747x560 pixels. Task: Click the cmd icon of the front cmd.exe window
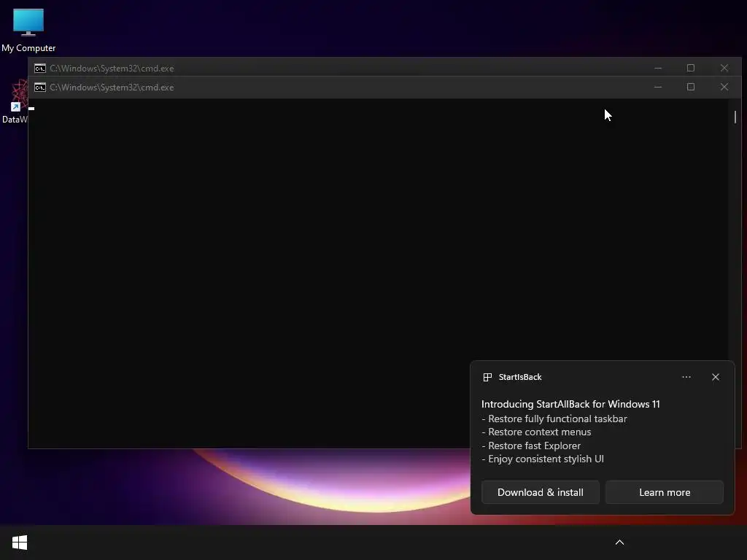pyautogui.click(x=40, y=87)
